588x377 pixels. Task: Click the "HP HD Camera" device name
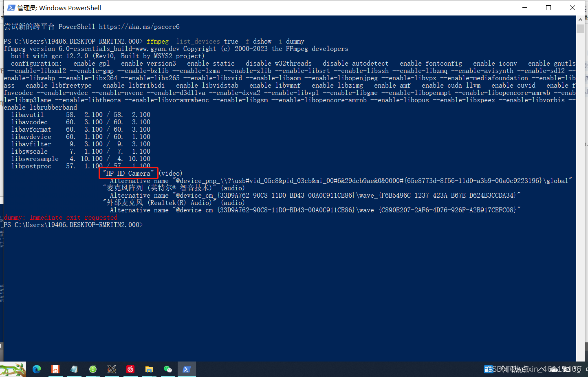click(128, 174)
